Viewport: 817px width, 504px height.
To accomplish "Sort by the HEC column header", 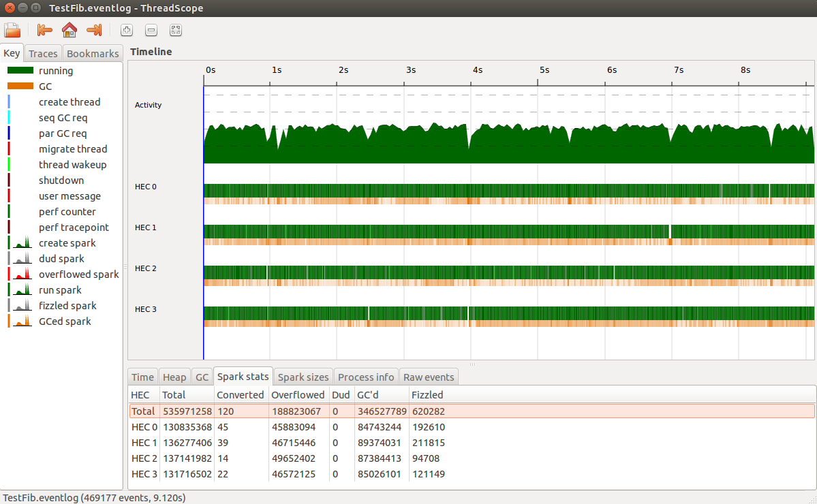I will tap(144, 394).
